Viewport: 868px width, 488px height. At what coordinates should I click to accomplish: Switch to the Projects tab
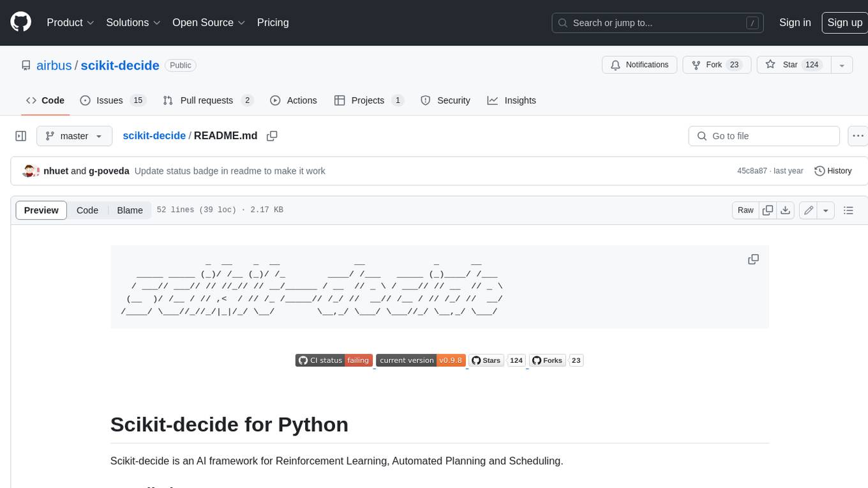tap(369, 100)
